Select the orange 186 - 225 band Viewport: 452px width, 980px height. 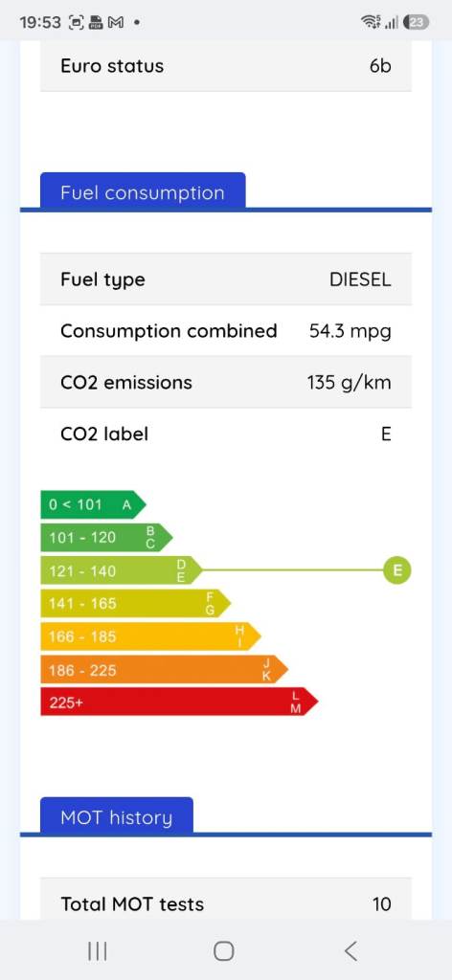coord(165,669)
